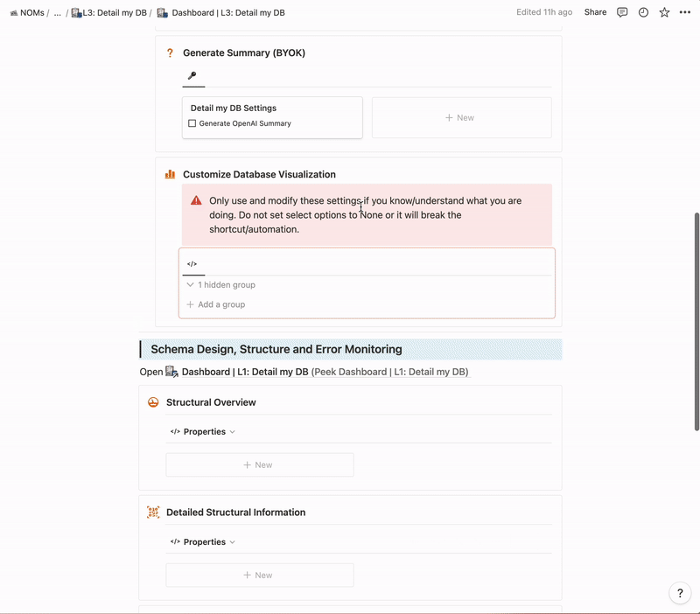Open the three-dot page options menu

(685, 13)
